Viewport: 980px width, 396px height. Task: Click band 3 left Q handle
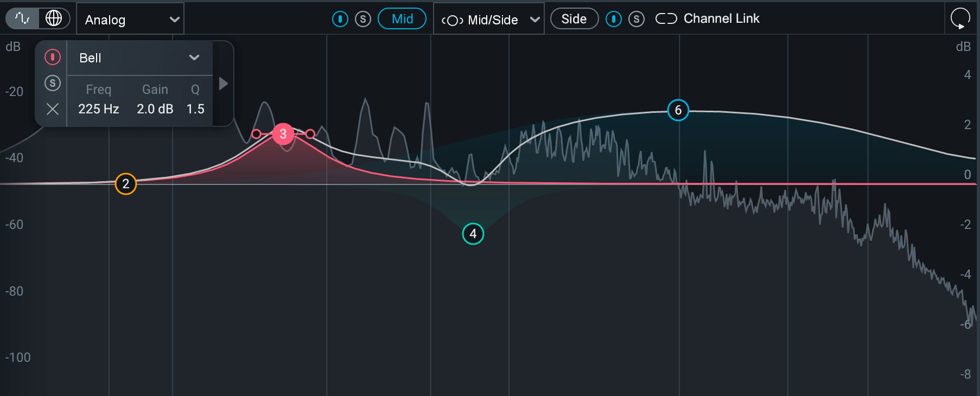[256, 134]
